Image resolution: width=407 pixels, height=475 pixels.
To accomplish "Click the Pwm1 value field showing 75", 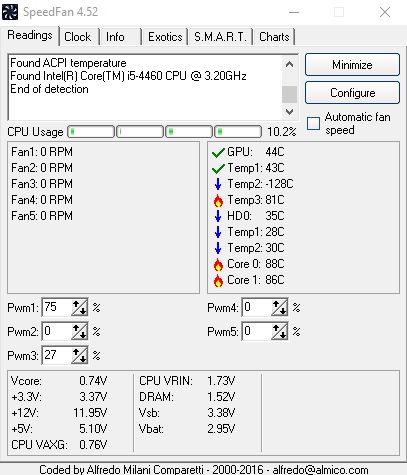I will [x=57, y=307].
